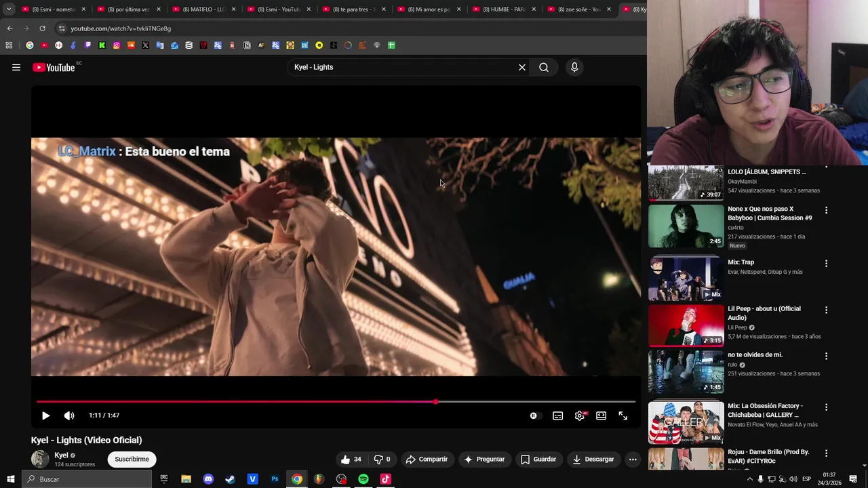Image resolution: width=868 pixels, height=488 pixels.
Task: Run the search with the magnifier button
Action: (544, 67)
